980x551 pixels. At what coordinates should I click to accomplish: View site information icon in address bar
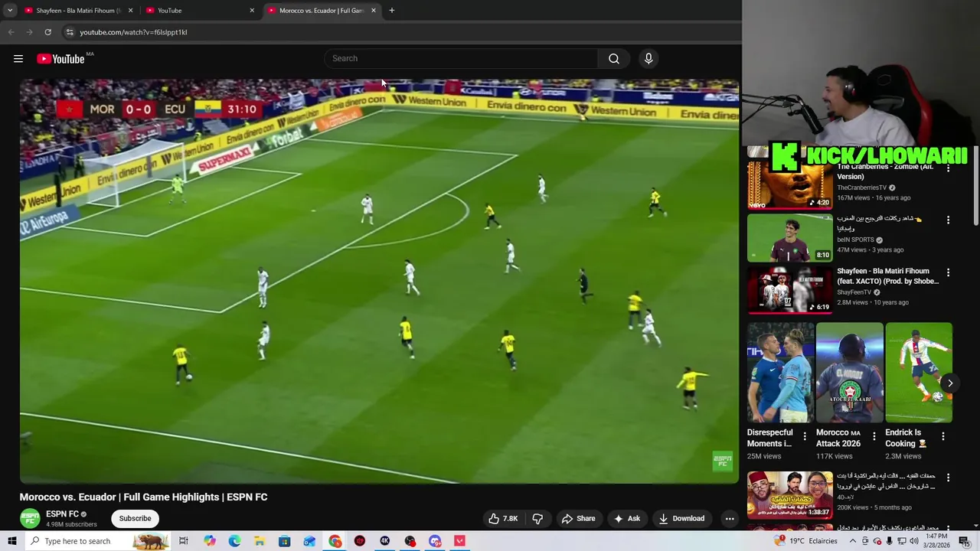[x=69, y=32]
